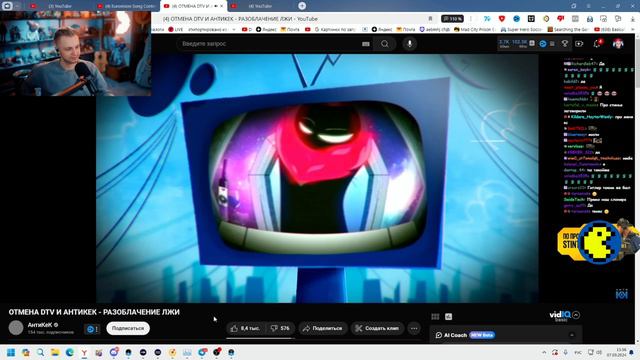Open the YouTube Create video camera icon

pos(579,44)
